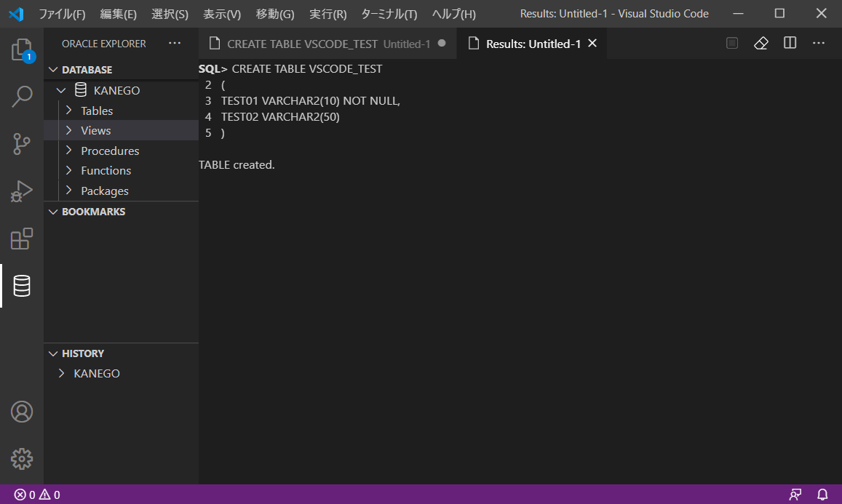Viewport: 842px width, 504px height.
Task: Split the editor with the layout icon
Action: point(790,43)
